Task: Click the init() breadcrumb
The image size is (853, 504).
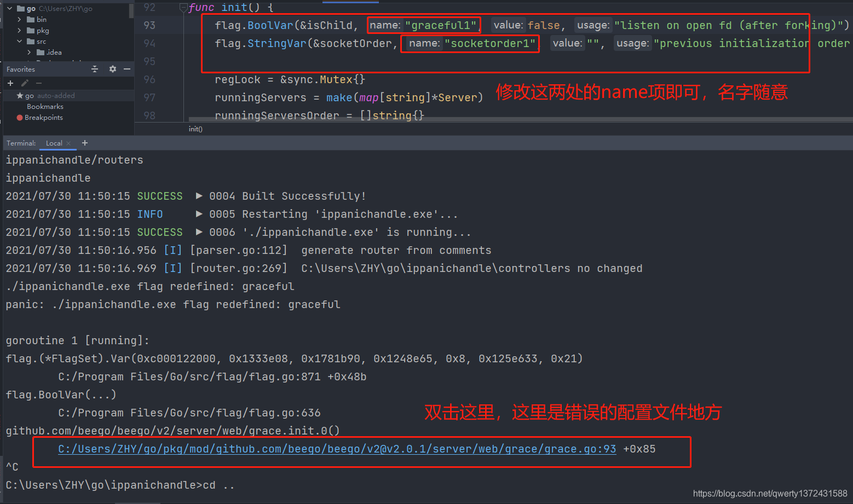Action: pyautogui.click(x=195, y=129)
